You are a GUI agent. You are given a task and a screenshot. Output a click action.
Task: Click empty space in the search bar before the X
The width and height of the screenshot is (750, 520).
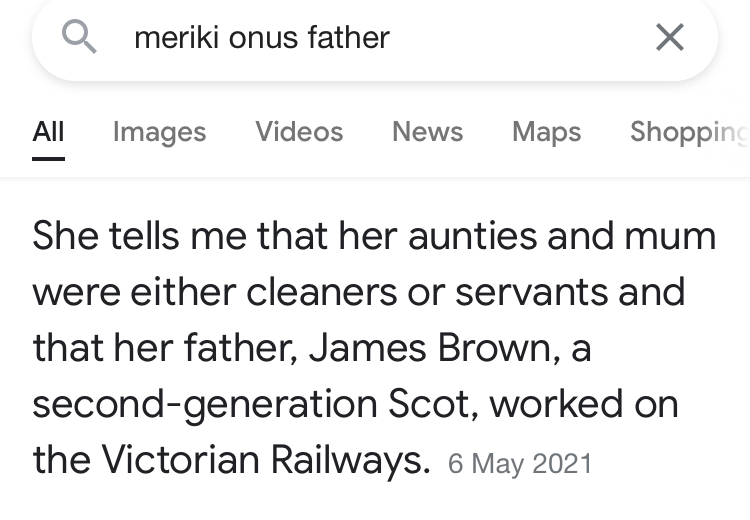tap(520, 38)
